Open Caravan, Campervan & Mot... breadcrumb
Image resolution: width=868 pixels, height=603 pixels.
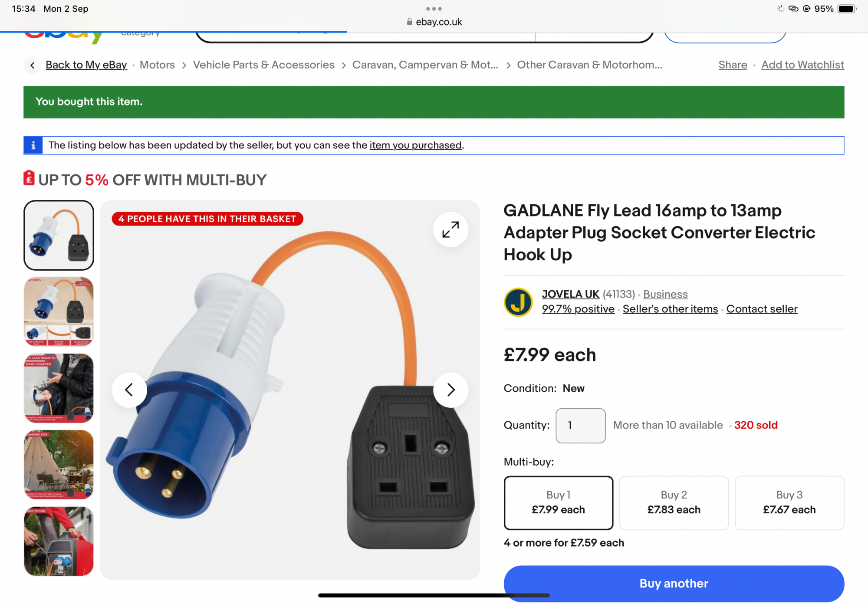click(x=425, y=65)
